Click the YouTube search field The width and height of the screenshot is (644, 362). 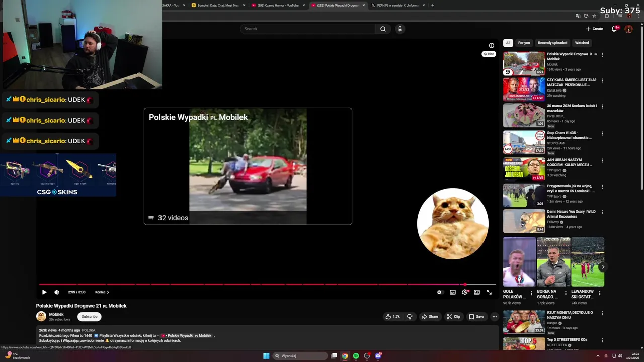click(x=307, y=29)
